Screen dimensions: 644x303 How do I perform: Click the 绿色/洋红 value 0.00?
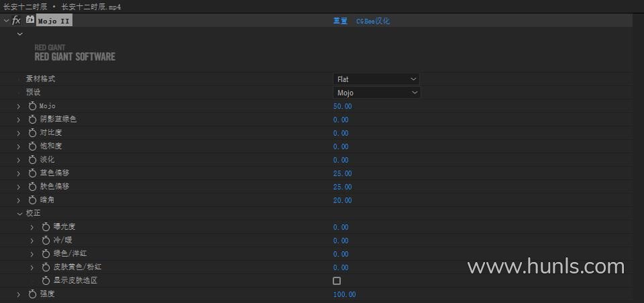(x=341, y=254)
